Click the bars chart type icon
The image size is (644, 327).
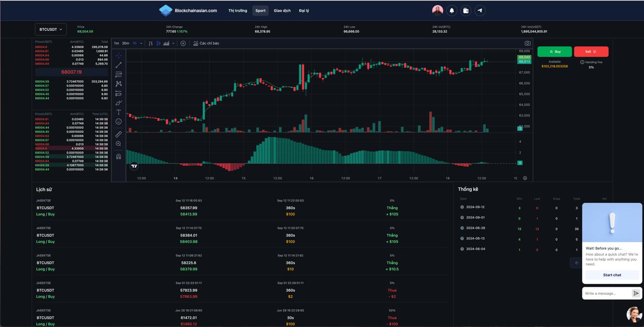point(150,43)
